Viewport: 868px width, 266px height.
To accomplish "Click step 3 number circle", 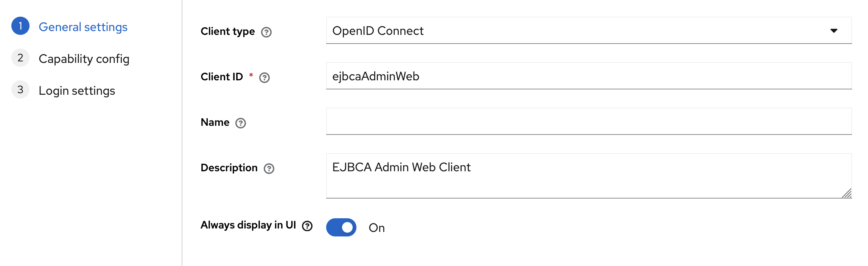I will [x=20, y=90].
